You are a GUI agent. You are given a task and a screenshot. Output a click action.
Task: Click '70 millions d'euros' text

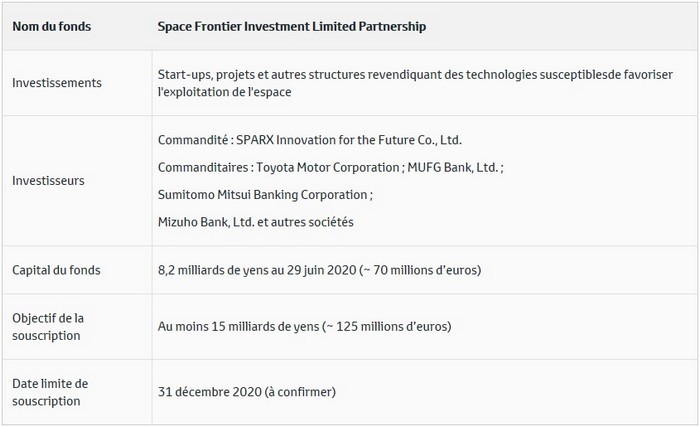click(x=425, y=270)
